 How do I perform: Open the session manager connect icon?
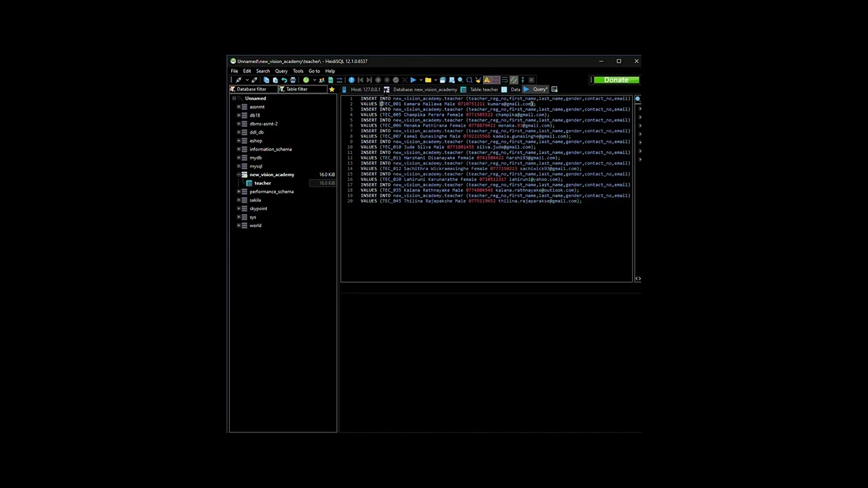pyautogui.click(x=239, y=80)
